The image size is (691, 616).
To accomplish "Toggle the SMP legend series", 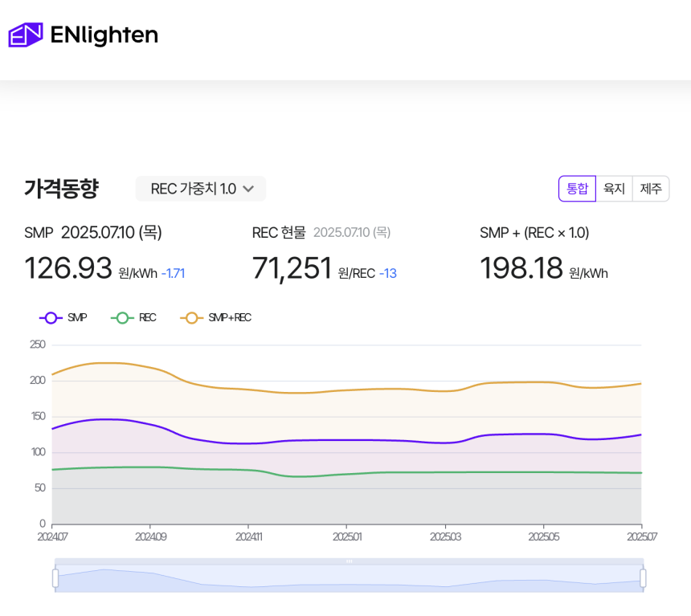I will (x=63, y=318).
